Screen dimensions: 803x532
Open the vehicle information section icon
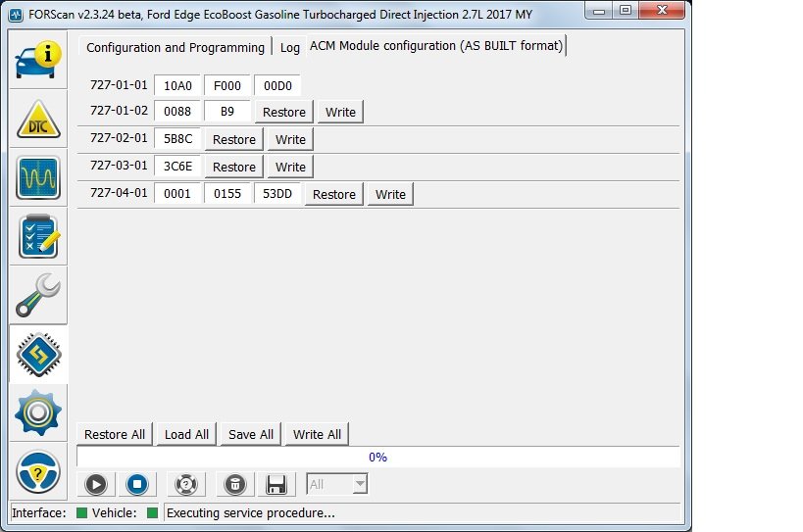38,60
